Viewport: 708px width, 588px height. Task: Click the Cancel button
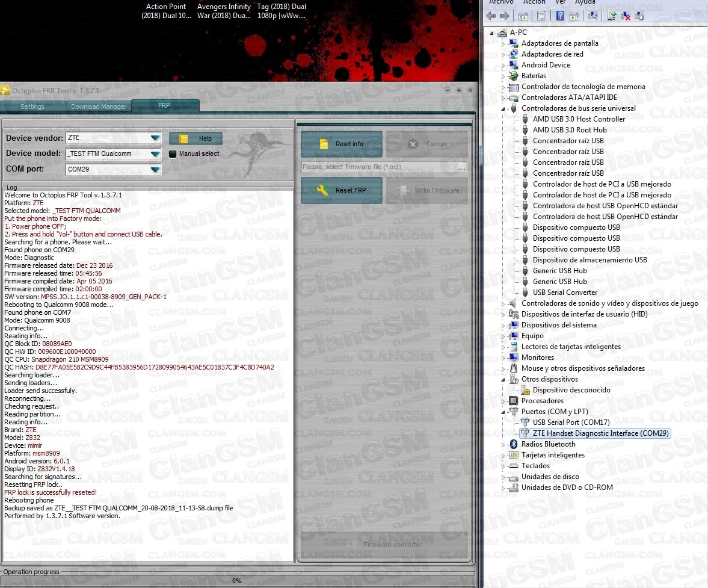(x=426, y=144)
